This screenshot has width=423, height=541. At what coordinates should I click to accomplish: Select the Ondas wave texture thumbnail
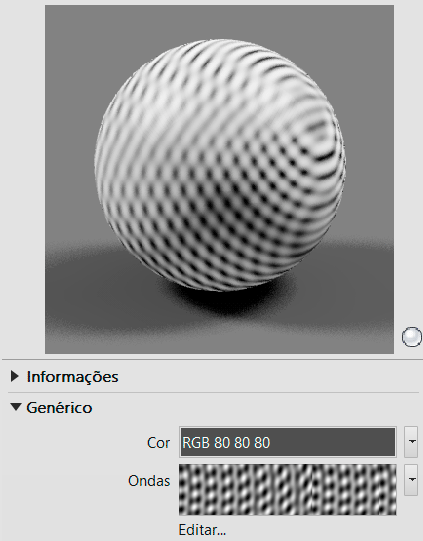[288, 490]
